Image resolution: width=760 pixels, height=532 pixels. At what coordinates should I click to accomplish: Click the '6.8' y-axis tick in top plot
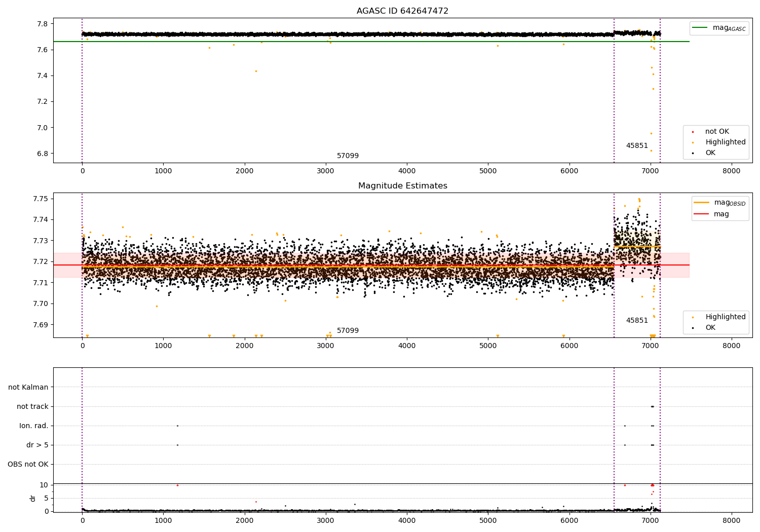(x=43, y=154)
